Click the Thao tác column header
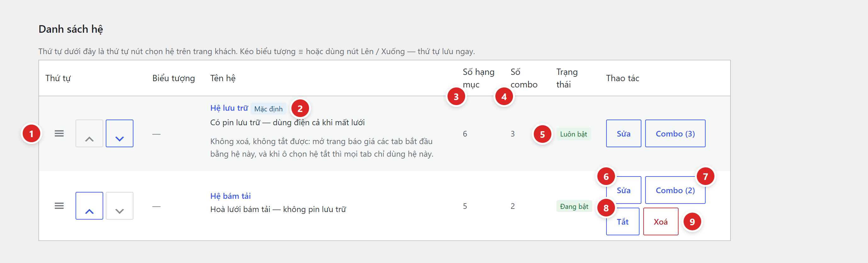This screenshot has height=263, width=868. pos(623,78)
